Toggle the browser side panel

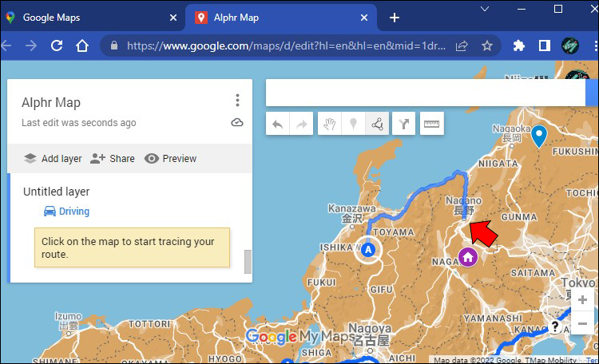(545, 45)
